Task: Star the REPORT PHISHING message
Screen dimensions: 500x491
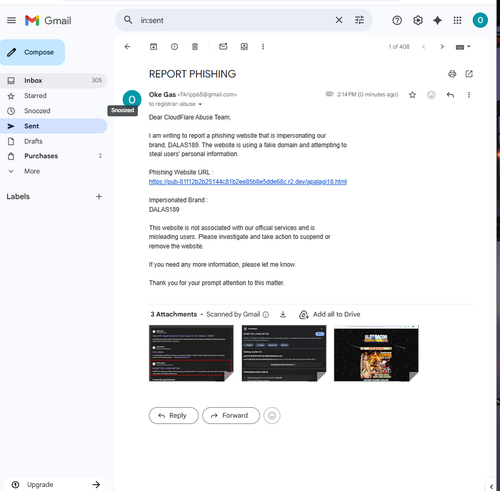Action: 412,95
